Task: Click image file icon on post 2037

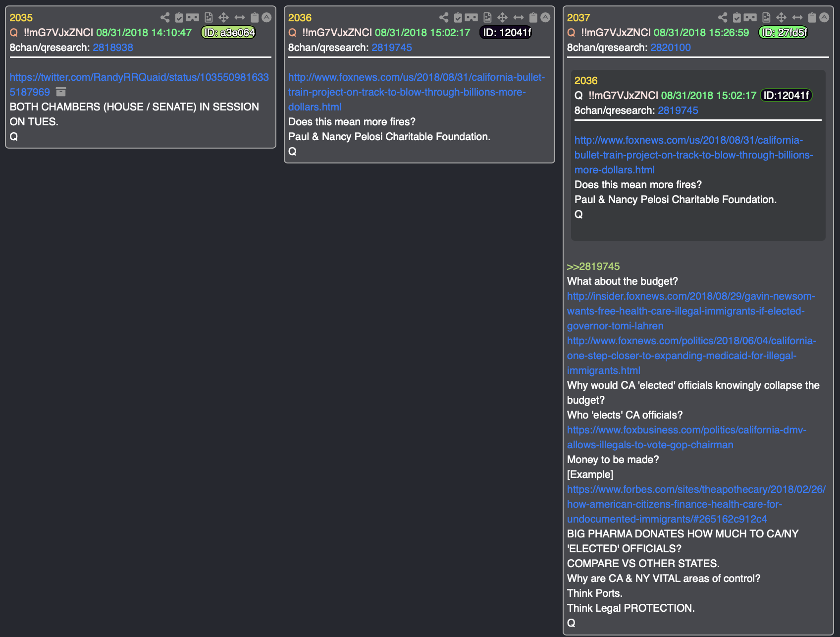Action: pyautogui.click(x=766, y=18)
